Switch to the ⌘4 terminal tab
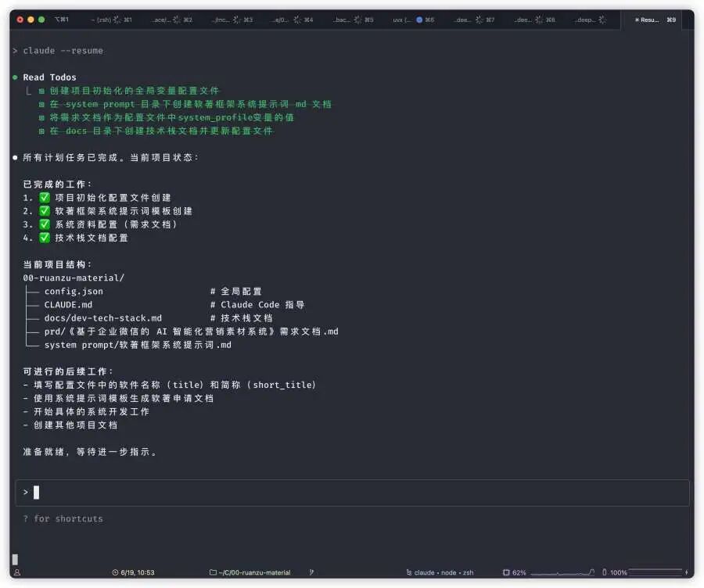This screenshot has width=704, height=588. 293,20
